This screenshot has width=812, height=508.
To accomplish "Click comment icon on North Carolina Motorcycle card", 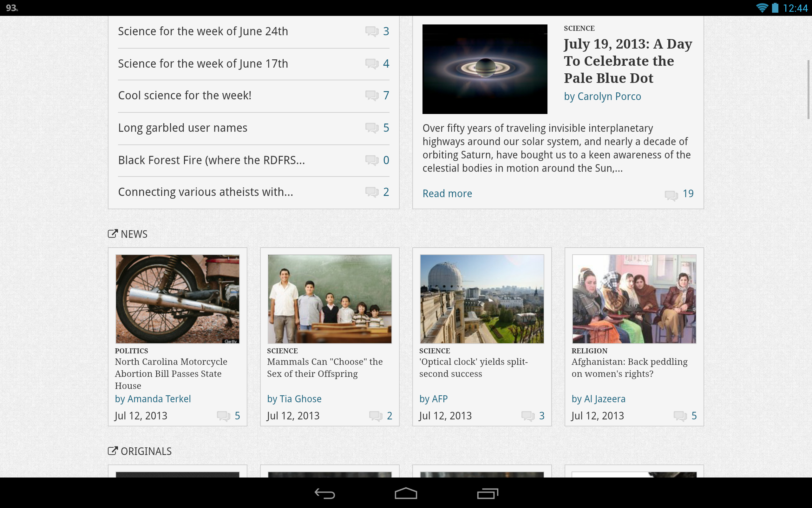I will tap(224, 416).
